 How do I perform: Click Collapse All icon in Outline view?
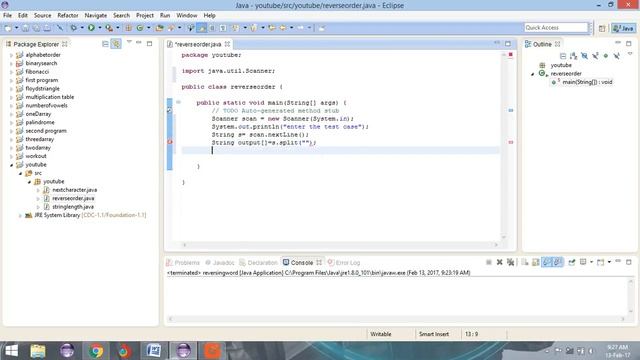tap(563, 56)
